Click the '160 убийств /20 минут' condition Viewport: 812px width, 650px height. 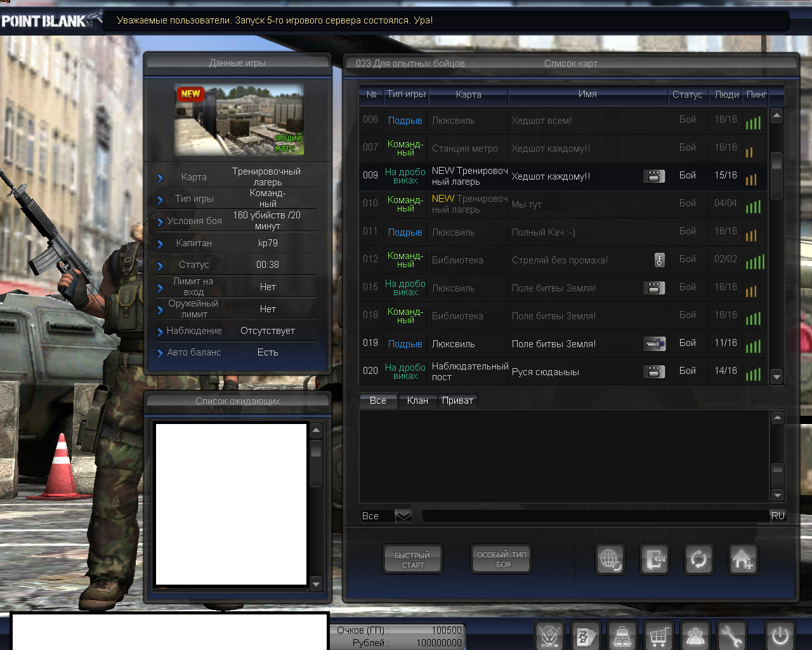pyautogui.click(x=267, y=220)
